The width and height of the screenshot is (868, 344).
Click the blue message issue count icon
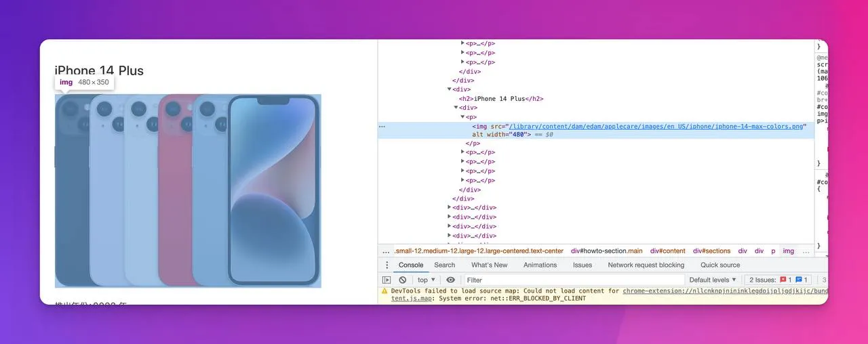point(799,280)
